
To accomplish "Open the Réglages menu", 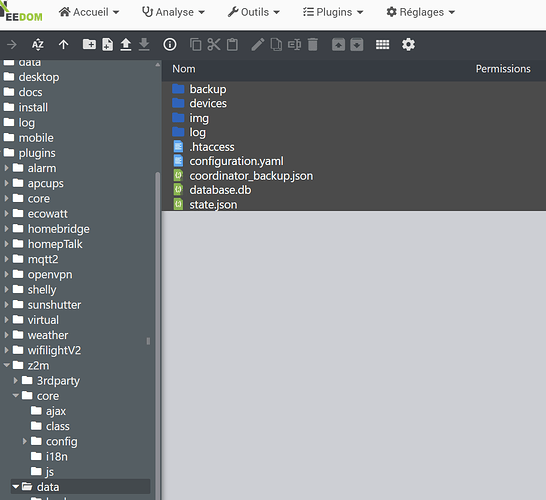I will coord(421,12).
